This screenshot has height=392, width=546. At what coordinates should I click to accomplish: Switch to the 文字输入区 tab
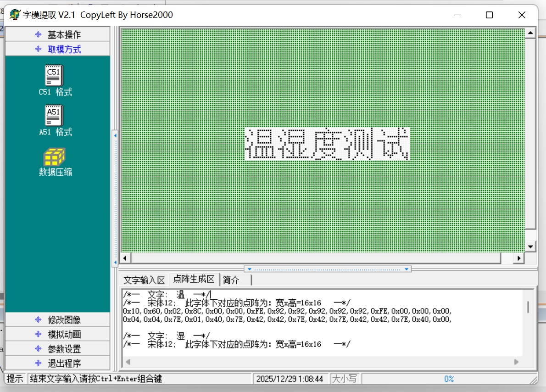pyautogui.click(x=144, y=280)
